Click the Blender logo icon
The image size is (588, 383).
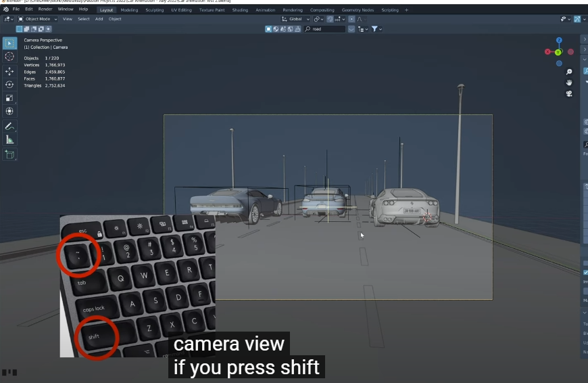tap(6, 9)
